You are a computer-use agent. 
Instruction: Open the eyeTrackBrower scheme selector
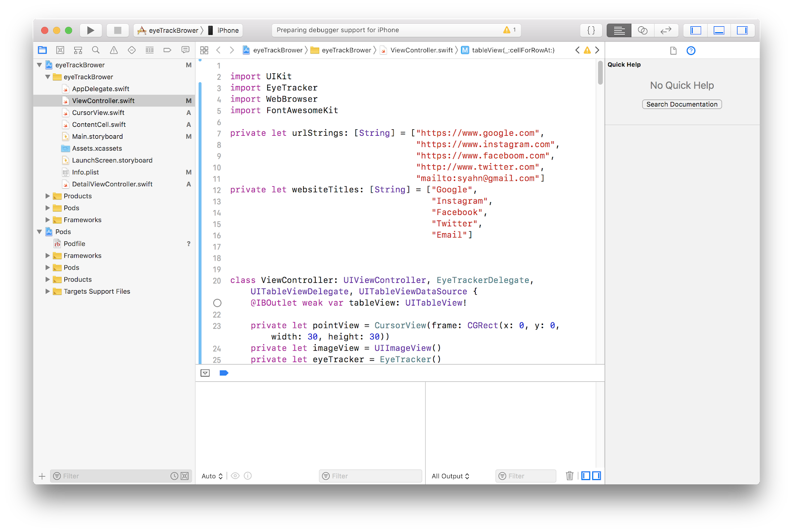[169, 30]
